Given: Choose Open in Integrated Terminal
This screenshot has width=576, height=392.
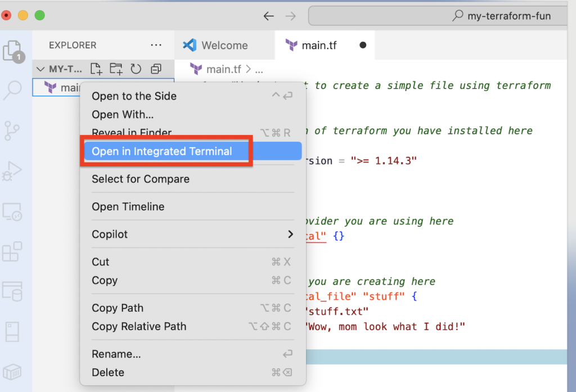Looking at the screenshot, I should (x=162, y=151).
